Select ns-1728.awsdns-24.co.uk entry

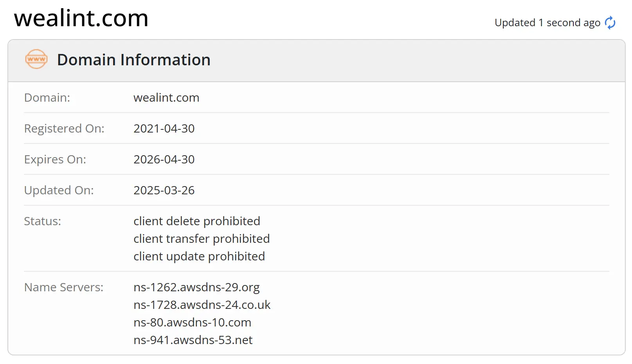pyautogui.click(x=202, y=305)
